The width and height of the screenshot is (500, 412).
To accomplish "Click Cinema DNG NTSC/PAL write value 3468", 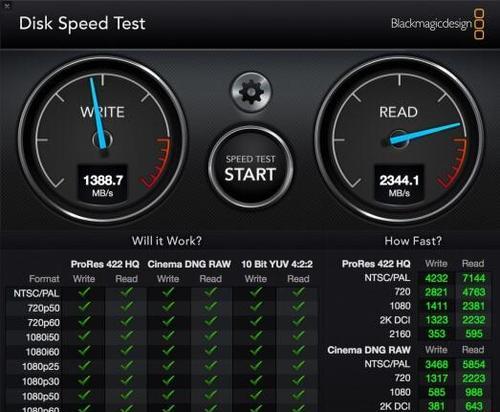I will pyautogui.click(x=436, y=364).
